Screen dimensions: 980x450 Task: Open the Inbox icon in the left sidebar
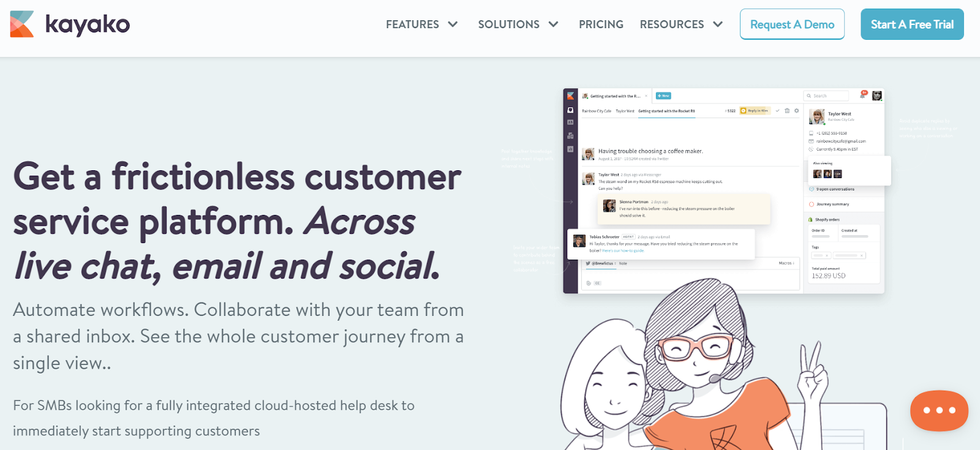coord(569,110)
